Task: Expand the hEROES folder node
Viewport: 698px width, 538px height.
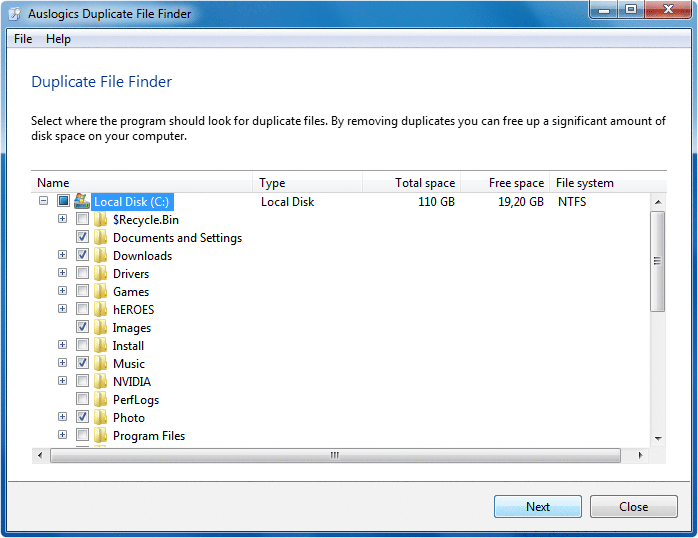Action: [62, 308]
